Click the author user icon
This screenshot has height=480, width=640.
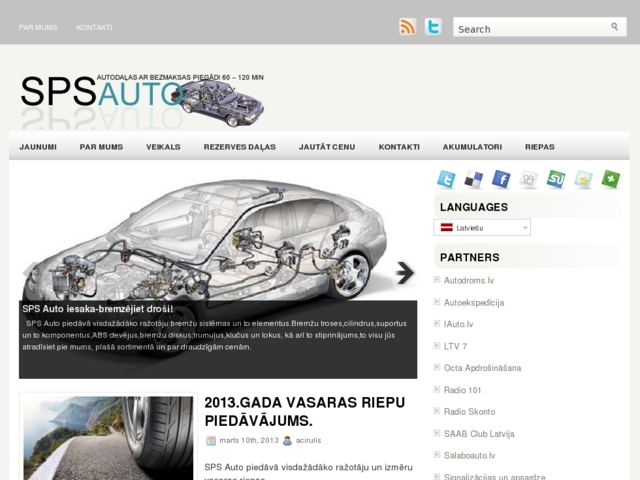coord(287,441)
